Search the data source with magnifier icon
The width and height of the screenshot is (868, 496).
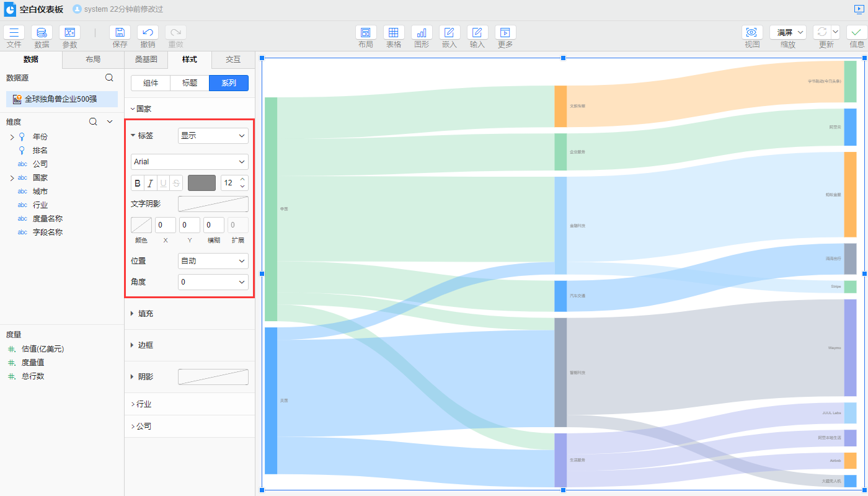(109, 77)
